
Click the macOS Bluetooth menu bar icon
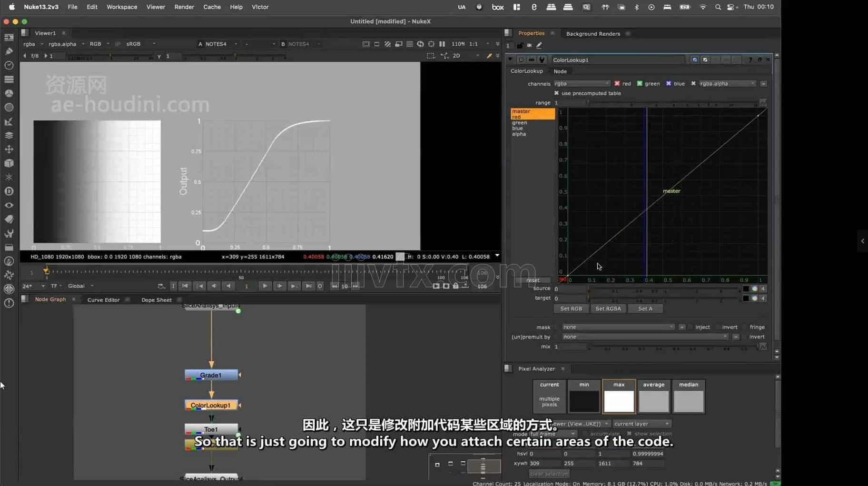(x=637, y=7)
